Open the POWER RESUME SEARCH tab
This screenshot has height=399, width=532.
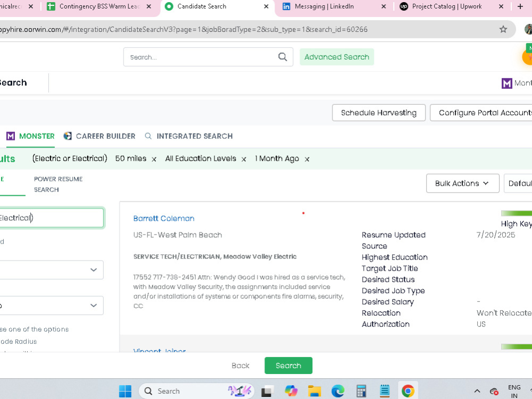pos(59,184)
